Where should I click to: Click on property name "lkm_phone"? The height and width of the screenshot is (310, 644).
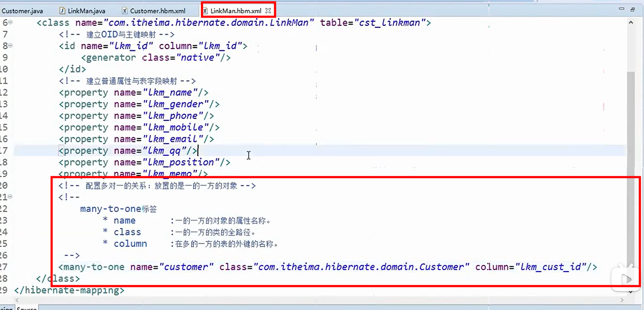pos(173,116)
